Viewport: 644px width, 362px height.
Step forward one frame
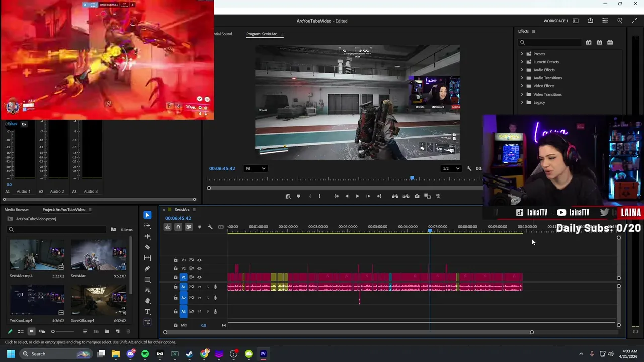click(368, 196)
